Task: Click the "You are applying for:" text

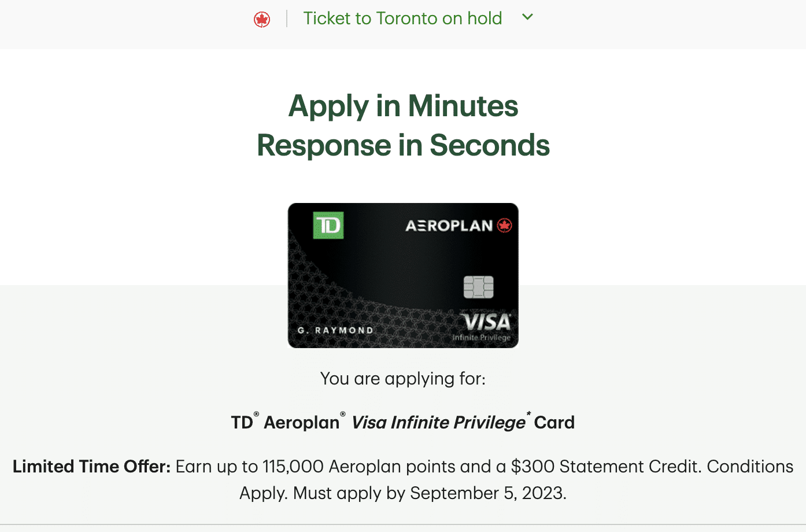Action: click(x=403, y=379)
